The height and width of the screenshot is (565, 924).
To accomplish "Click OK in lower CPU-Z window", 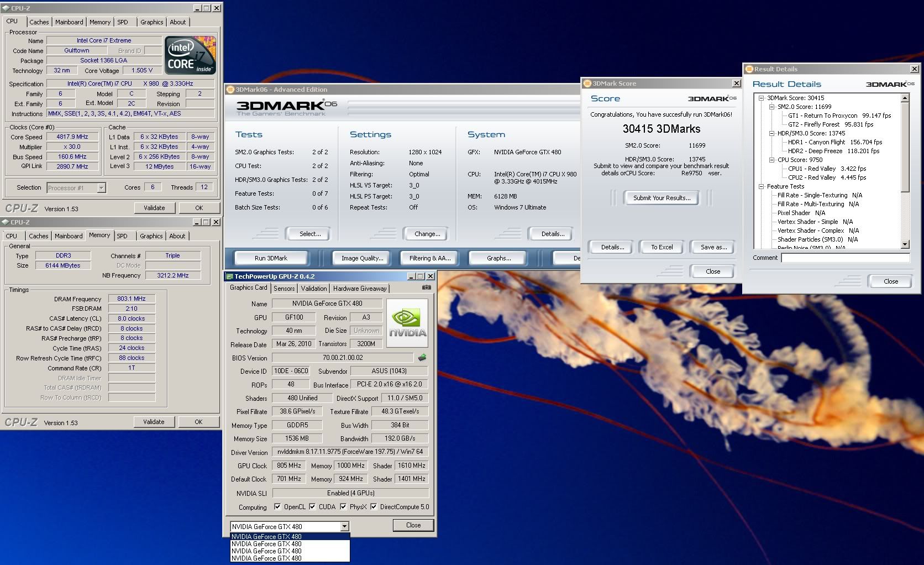I will click(x=198, y=422).
